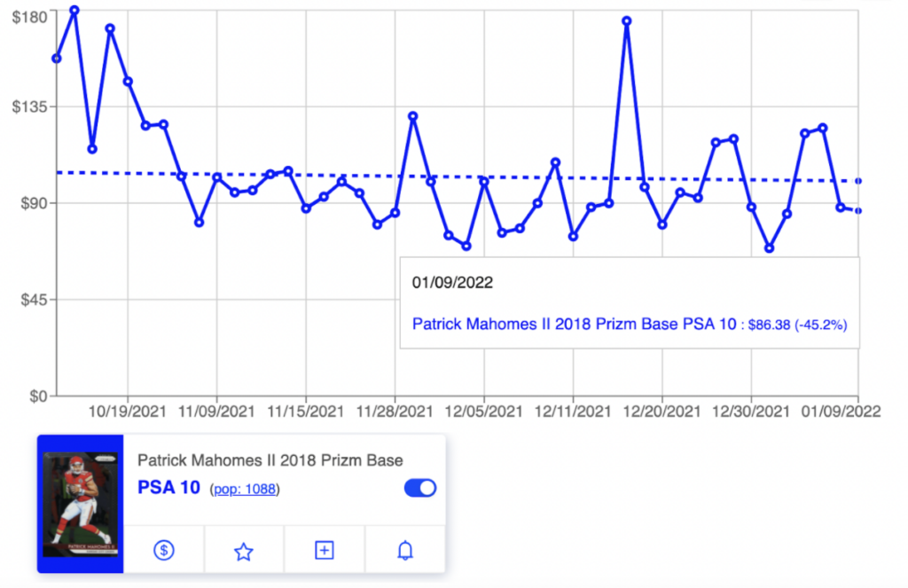Click the dotted trendline's end point marker
Viewport: 908px width, 588px height.
858,181
